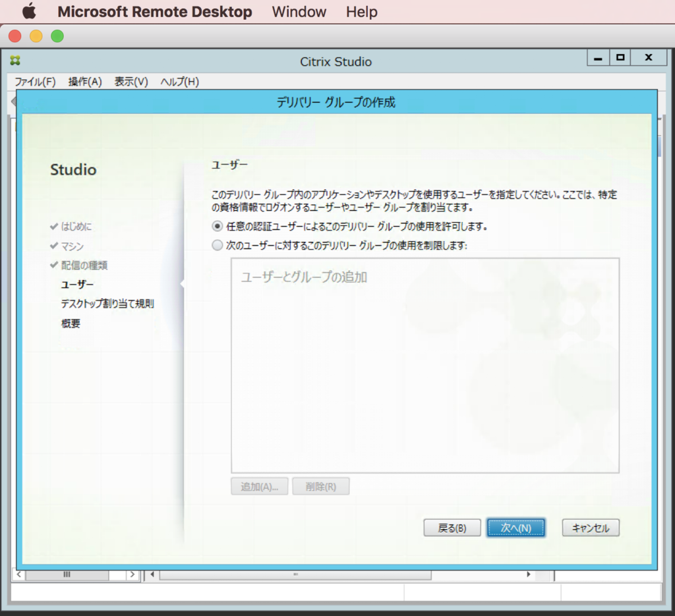The image size is (675, 616).
Task: Close the Citrix Studio window
Action: [x=649, y=58]
